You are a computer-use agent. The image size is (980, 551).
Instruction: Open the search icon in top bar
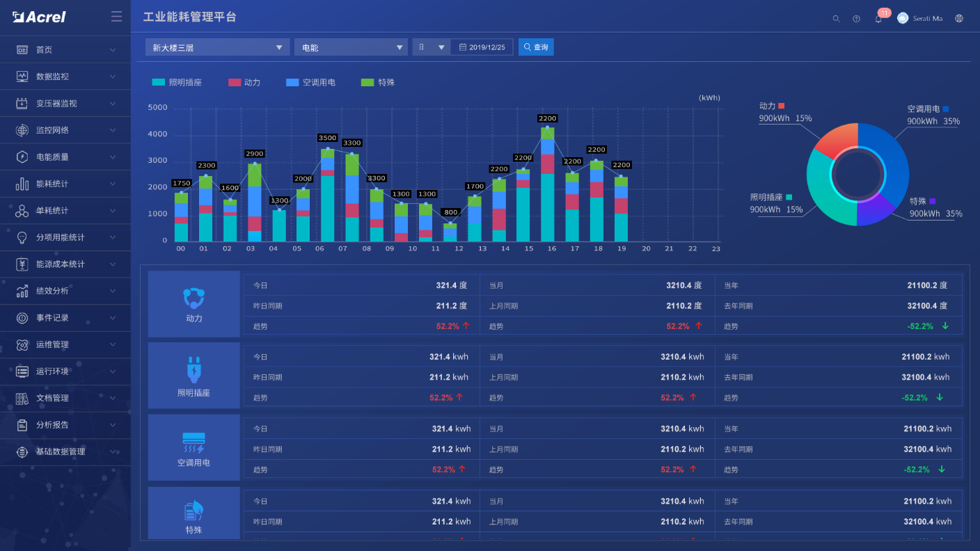coord(836,19)
